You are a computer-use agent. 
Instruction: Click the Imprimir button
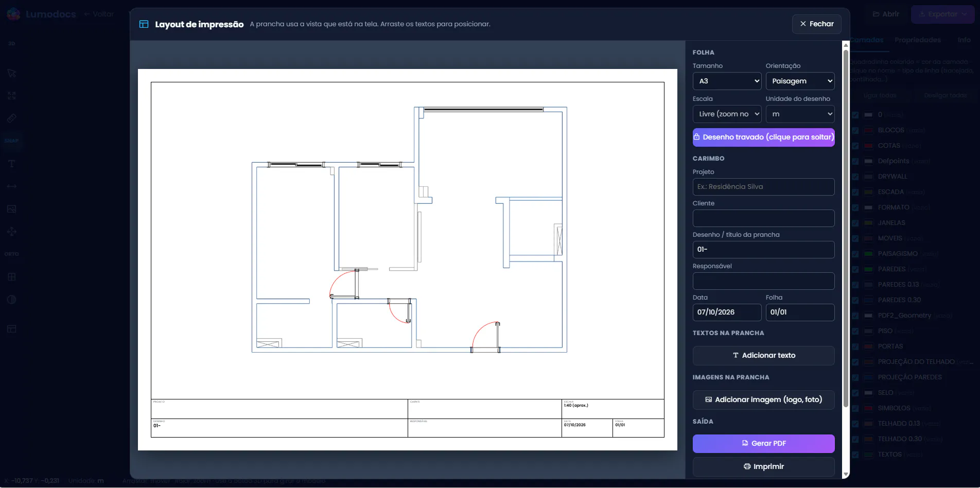(763, 466)
